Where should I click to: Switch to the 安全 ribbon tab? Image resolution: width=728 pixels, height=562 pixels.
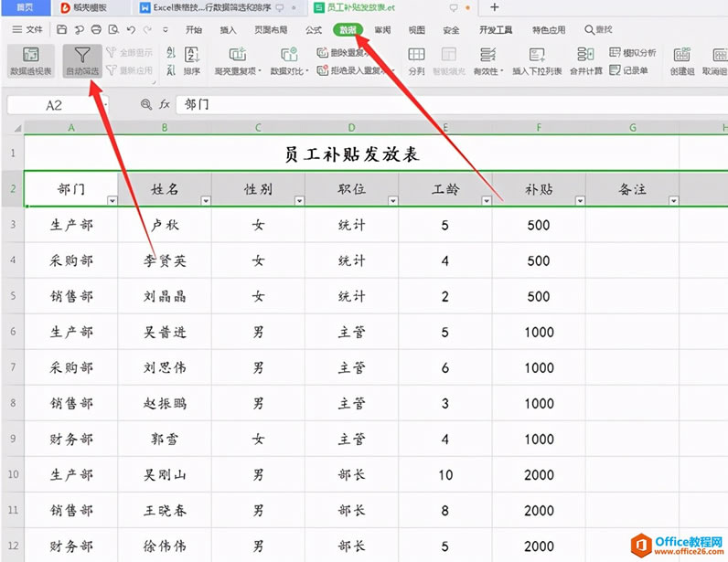click(451, 30)
